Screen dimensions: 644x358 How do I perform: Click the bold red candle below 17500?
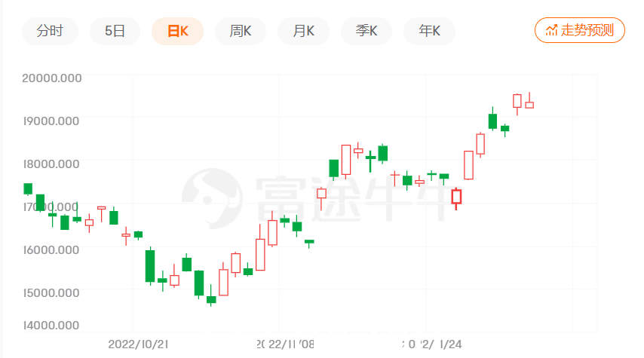456,197
